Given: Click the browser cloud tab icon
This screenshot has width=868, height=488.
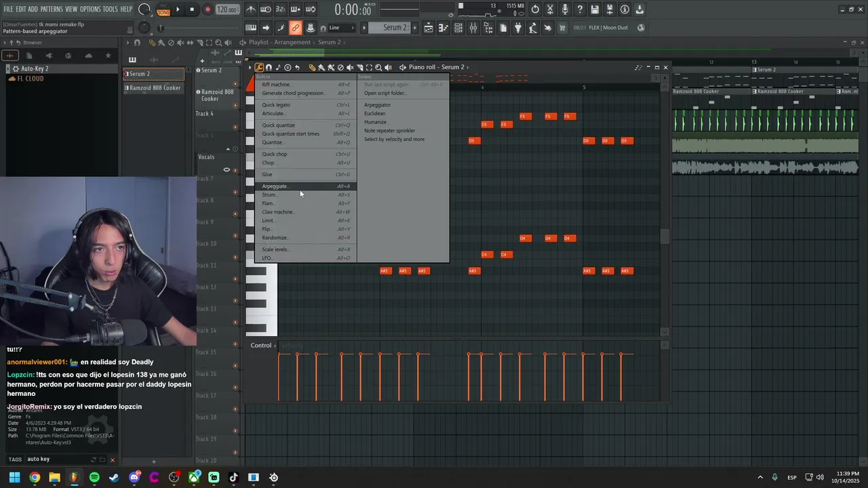Looking at the screenshot, I should click(x=88, y=56).
